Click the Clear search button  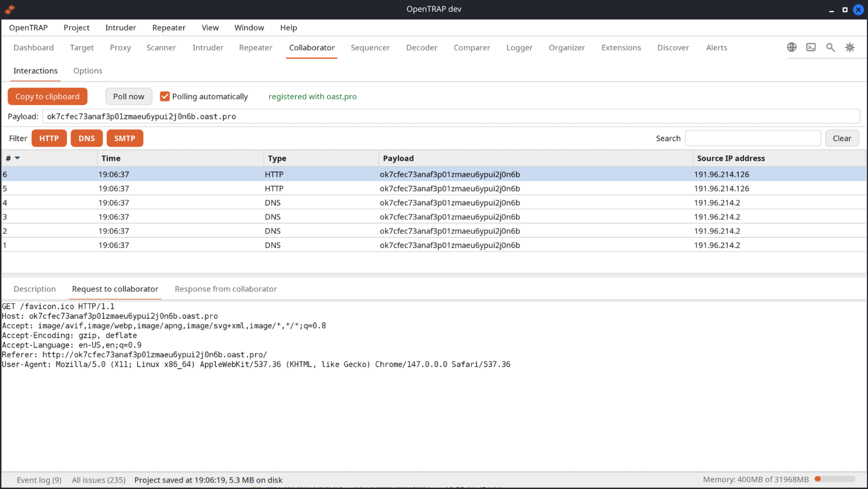point(842,138)
